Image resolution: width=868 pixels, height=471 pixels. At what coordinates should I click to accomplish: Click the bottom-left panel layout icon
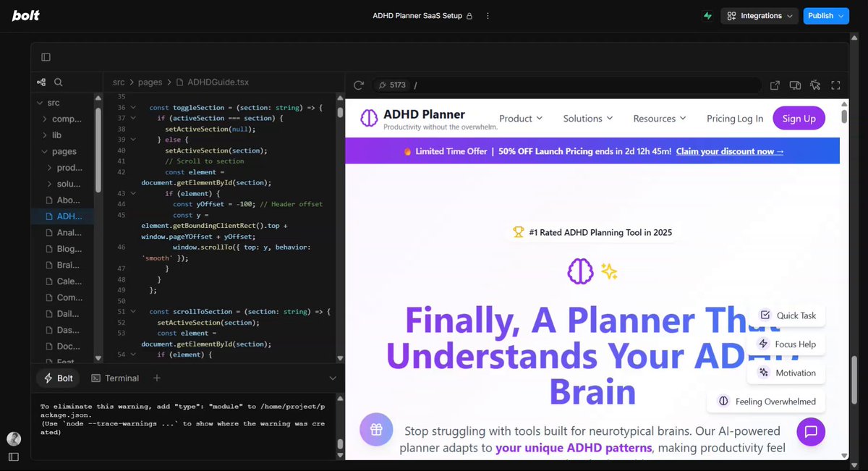[14, 457]
